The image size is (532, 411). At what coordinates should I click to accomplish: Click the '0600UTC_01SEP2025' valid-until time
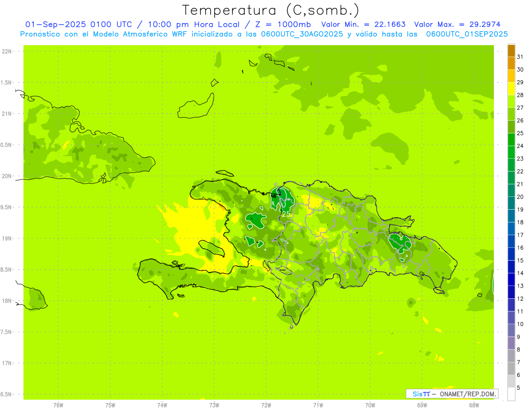click(467, 34)
